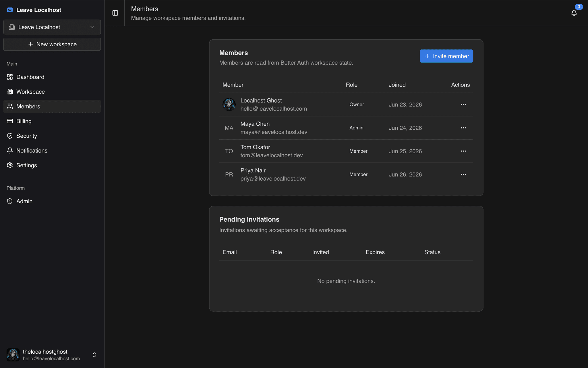588x368 pixels.
Task: Open the Security page
Action: (52, 136)
